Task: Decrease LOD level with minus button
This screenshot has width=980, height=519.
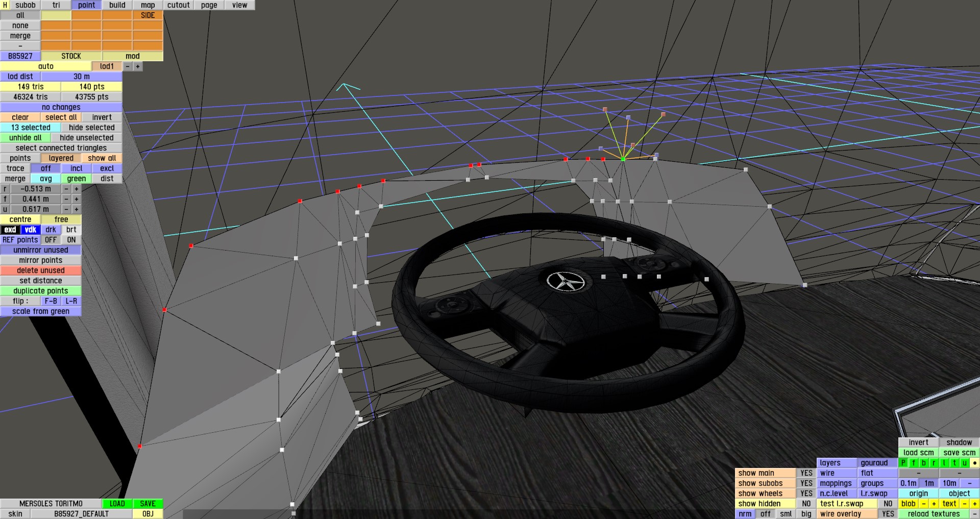Action: point(128,66)
